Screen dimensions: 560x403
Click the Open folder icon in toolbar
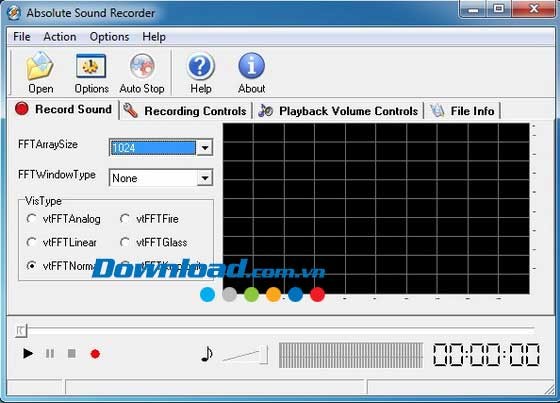(x=40, y=66)
